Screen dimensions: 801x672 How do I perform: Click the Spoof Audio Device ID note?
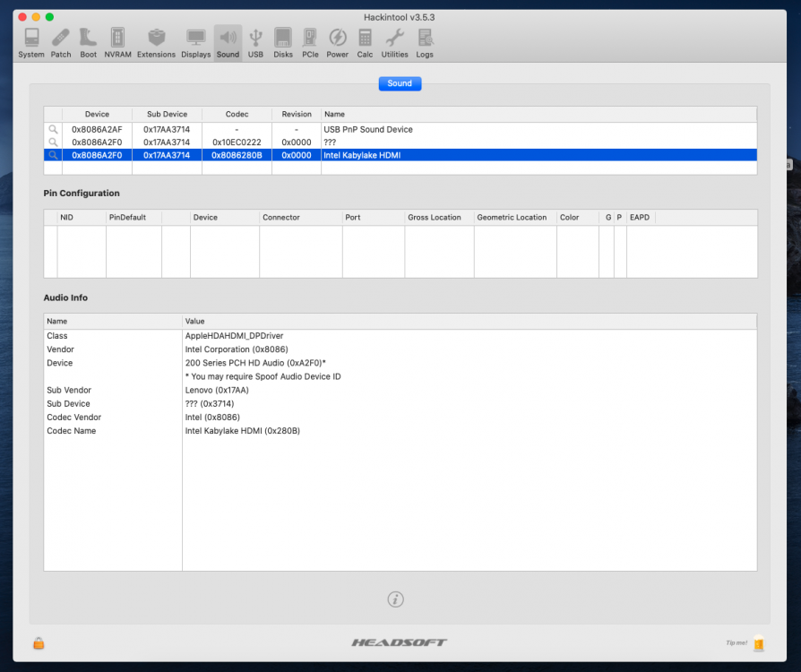tap(263, 376)
